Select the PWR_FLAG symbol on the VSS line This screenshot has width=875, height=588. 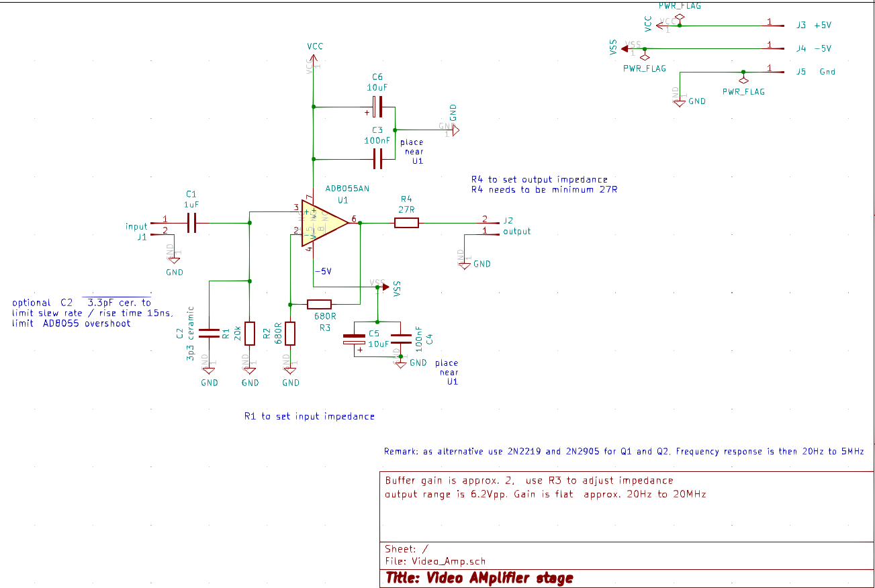point(645,56)
